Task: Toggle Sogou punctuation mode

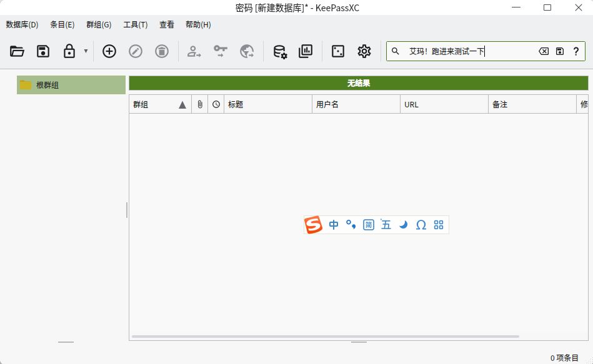Action: coord(351,225)
